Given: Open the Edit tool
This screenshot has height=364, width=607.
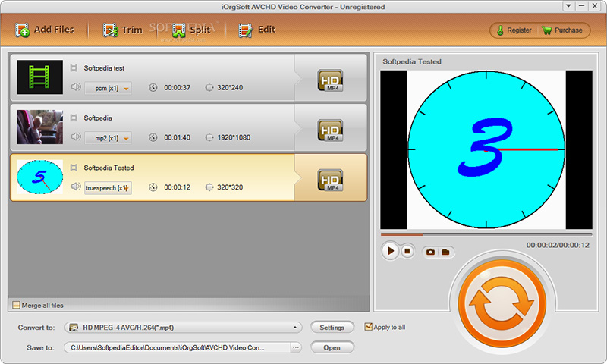Looking at the screenshot, I should coord(256,30).
